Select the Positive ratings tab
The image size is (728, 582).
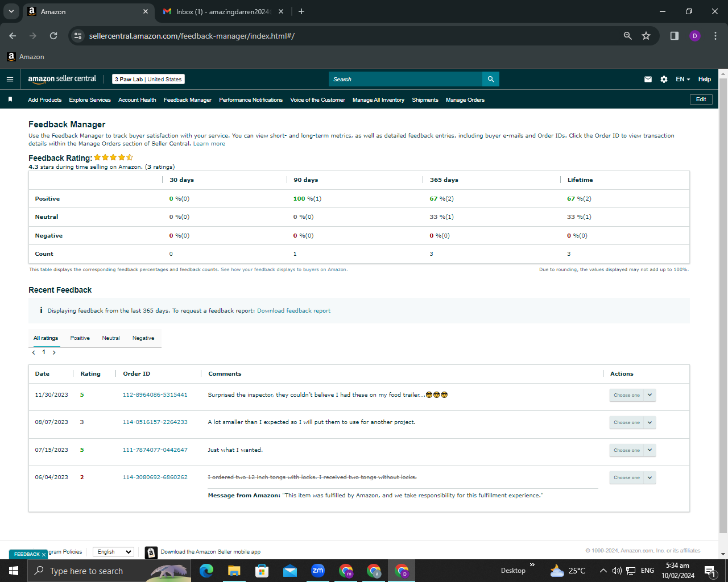pyautogui.click(x=80, y=338)
